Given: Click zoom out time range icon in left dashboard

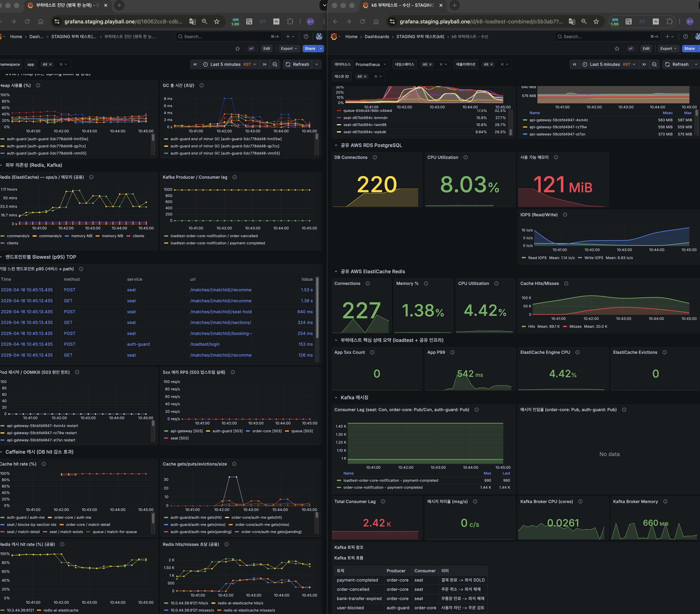Looking at the screenshot, I should pyautogui.click(x=275, y=64).
